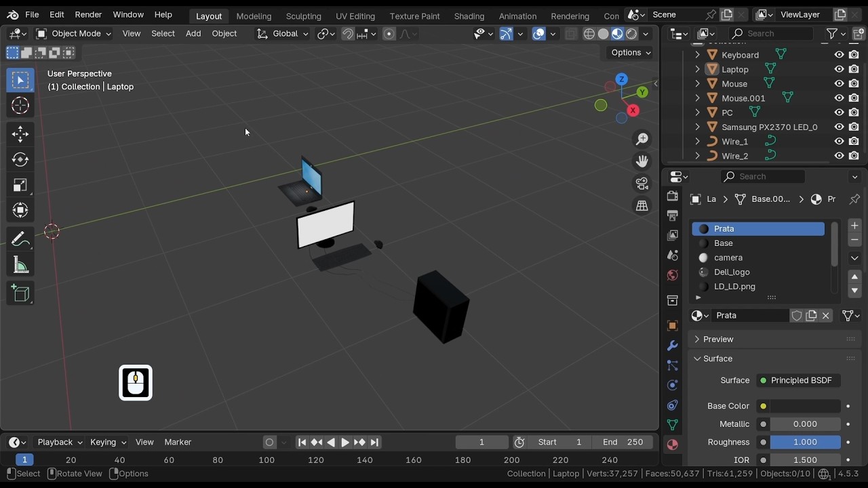Image resolution: width=868 pixels, height=488 pixels.
Task: Open the World properties tab
Action: pos(672,275)
